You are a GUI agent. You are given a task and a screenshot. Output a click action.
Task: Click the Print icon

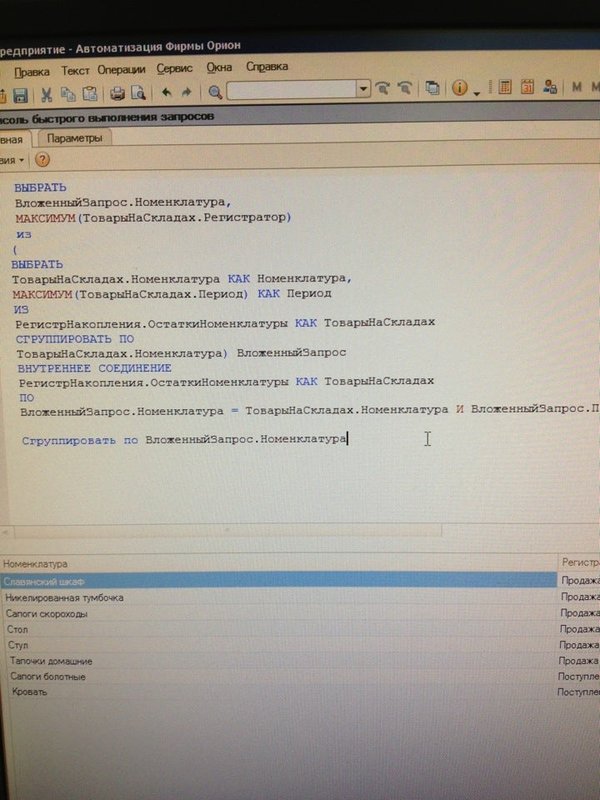(x=117, y=94)
